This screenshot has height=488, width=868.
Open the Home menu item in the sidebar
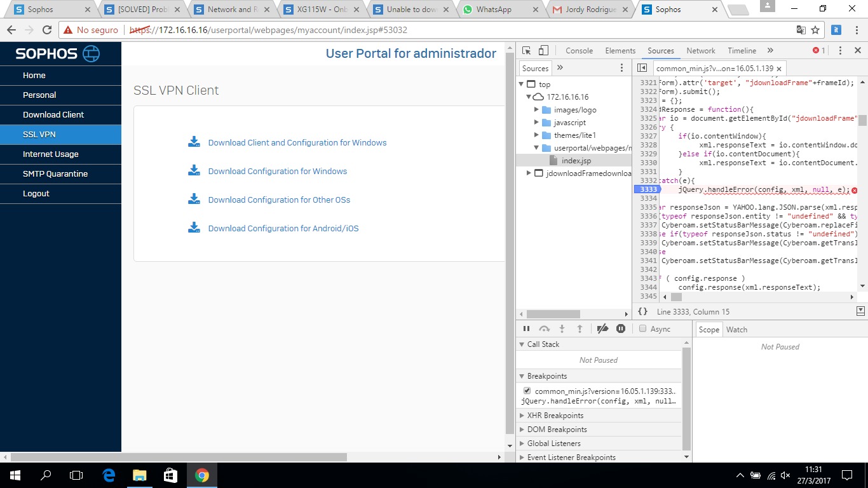[60, 75]
